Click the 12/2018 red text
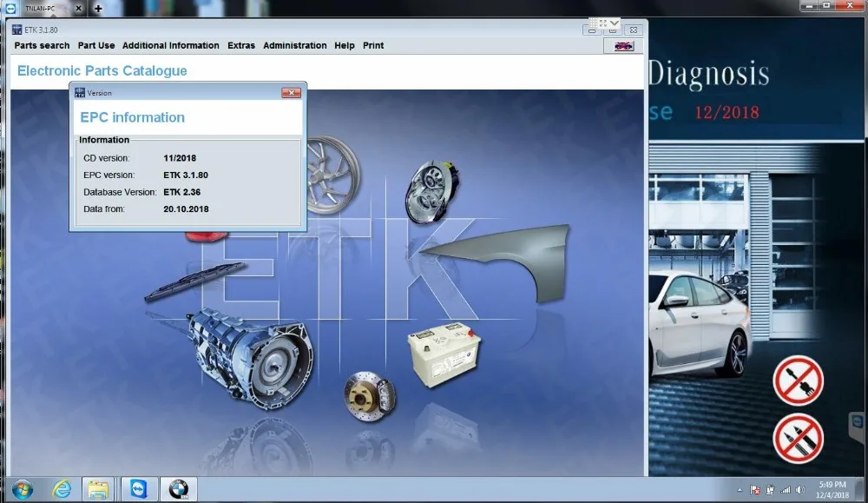Screen dimensions: 868x503 pyautogui.click(x=727, y=112)
